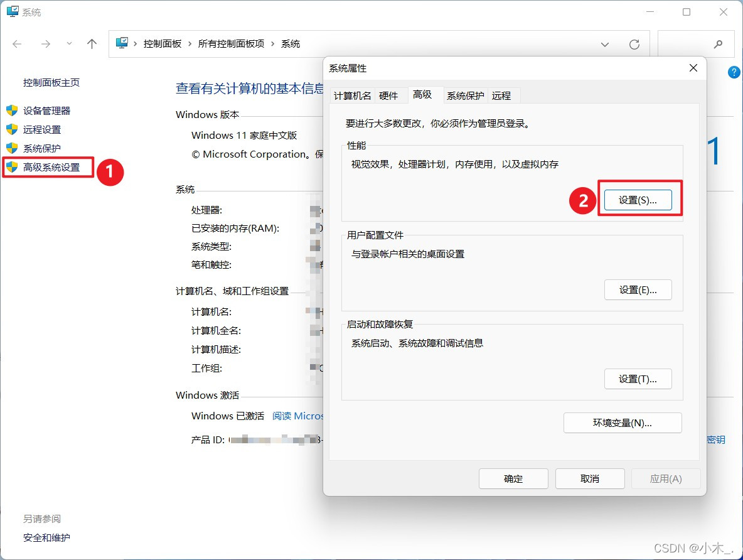
Task: Click the breadcrumb chevron after 控制面板
Action: (190, 44)
